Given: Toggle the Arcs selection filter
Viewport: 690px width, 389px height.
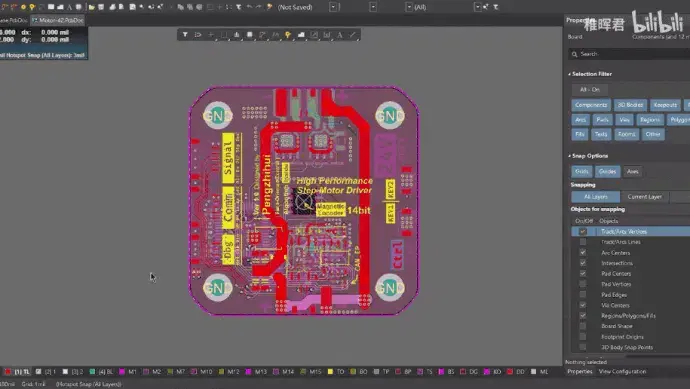Looking at the screenshot, I should [580, 120].
